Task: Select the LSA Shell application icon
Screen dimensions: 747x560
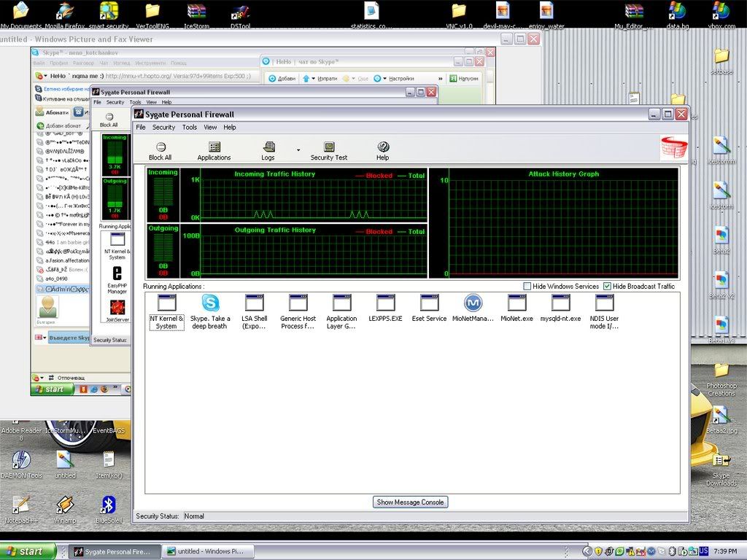Action: pyautogui.click(x=255, y=312)
